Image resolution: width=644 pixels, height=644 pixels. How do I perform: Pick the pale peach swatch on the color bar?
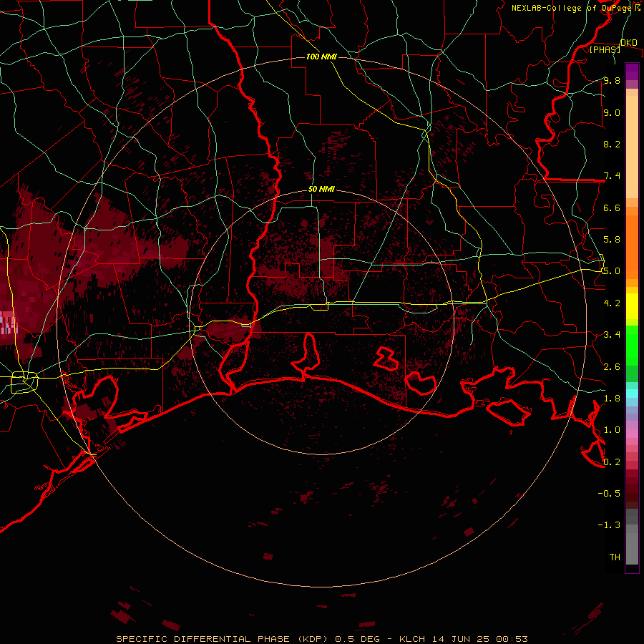tap(632, 147)
